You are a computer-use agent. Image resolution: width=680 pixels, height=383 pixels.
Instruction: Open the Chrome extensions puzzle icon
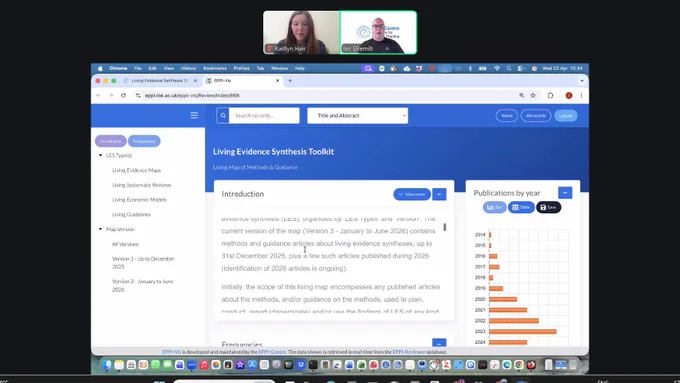(x=550, y=95)
